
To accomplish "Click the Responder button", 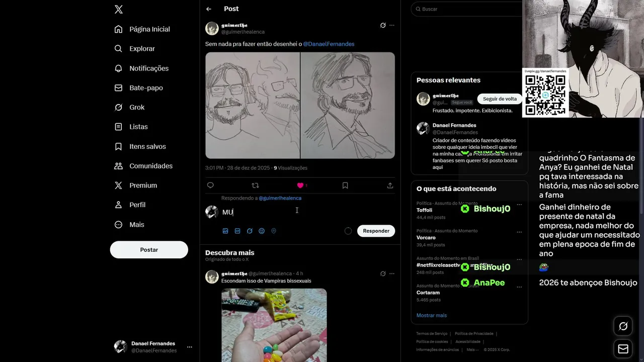I will [x=376, y=231].
